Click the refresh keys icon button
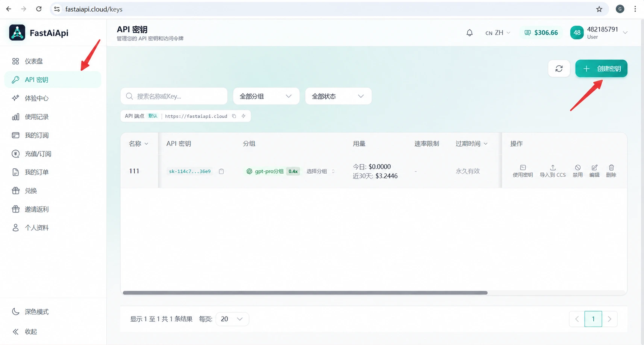This screenshot has width=644, height=345. (x=559, y=68)
